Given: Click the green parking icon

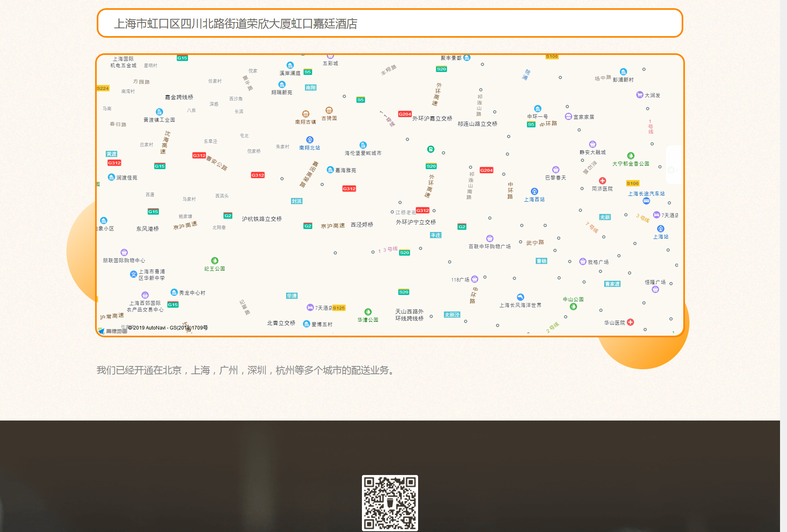Looking at the screenshot, I should [x=431, y=149].
